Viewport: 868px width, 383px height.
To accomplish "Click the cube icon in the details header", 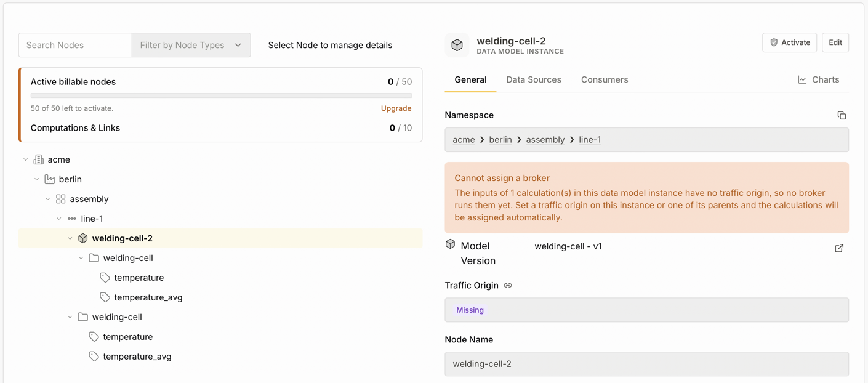I will (457, 45).
